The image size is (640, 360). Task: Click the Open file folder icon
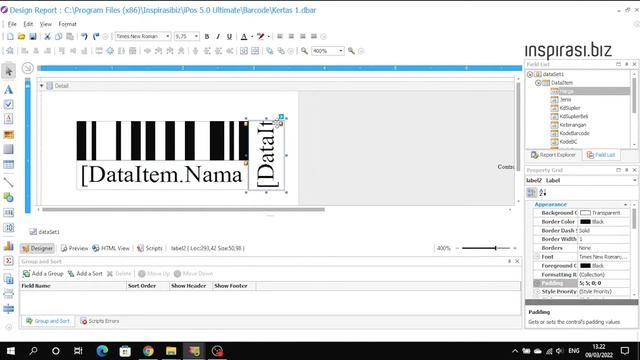click(21, 37)
